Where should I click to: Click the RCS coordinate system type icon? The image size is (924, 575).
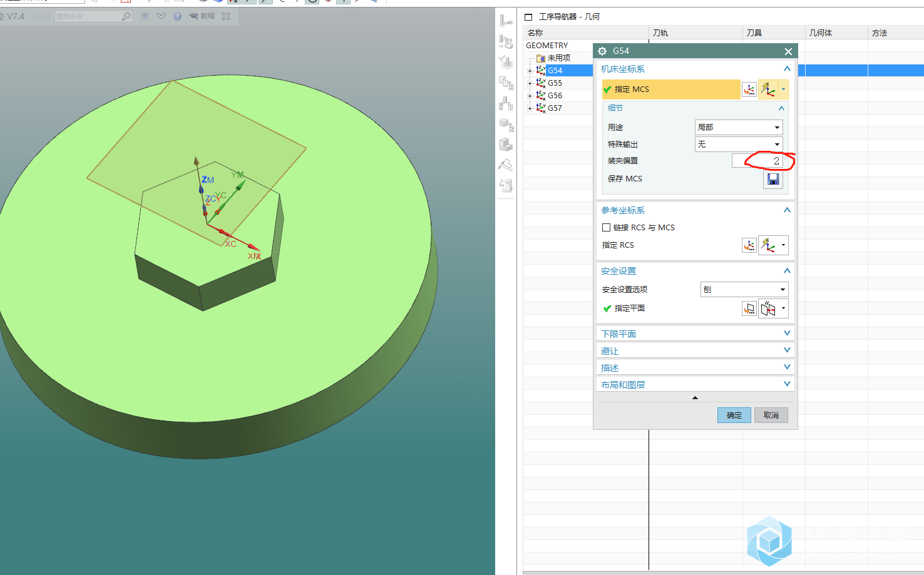click(768, 245)
